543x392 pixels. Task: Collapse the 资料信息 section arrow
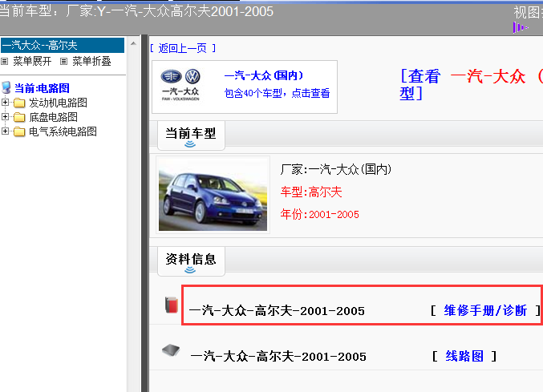pos(190,270)
